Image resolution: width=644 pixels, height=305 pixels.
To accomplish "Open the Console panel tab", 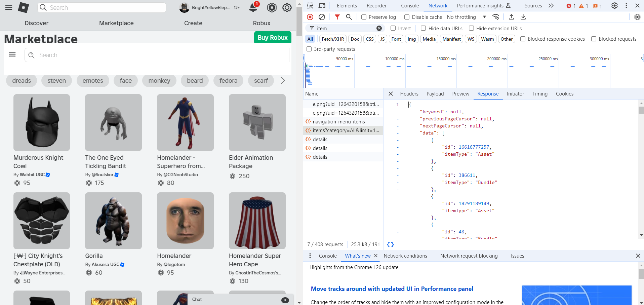I will pos(410,6).
